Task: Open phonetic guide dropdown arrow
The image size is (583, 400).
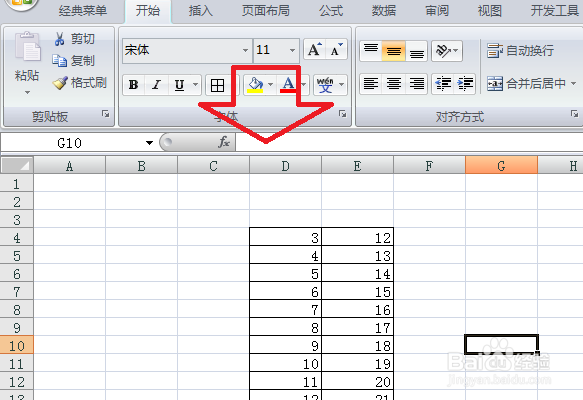Action: point(341,85)
